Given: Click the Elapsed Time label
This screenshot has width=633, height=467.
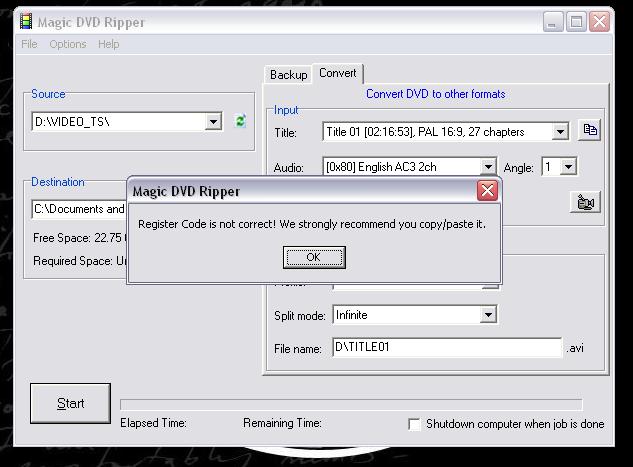Looking at the screenshot, I should (153, 423).
